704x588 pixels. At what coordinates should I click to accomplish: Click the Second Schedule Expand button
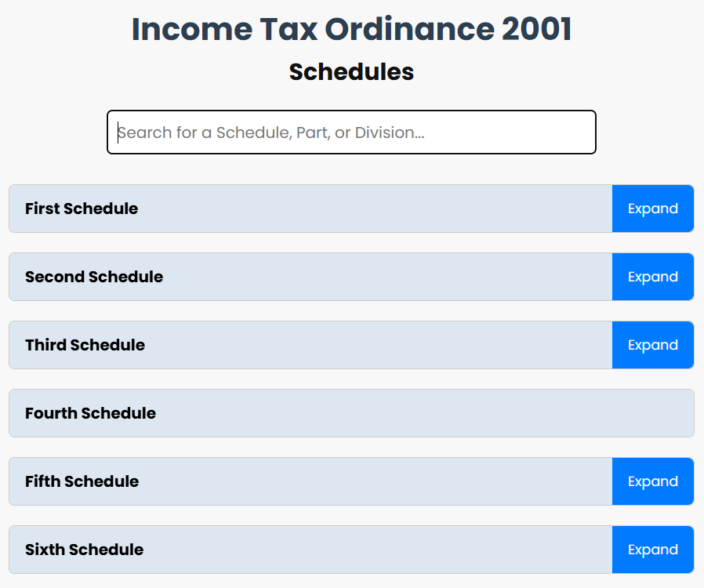[x=653, y=277]
